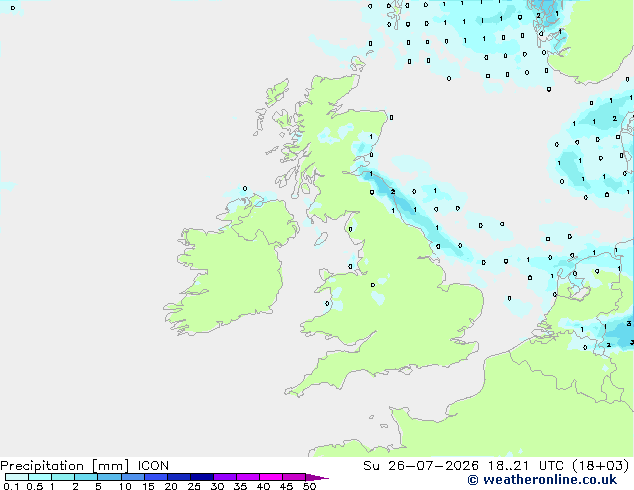Click the 45–50 mm legend color swatch
Viewport: 634px width, 490px height.
pos(294,477)
